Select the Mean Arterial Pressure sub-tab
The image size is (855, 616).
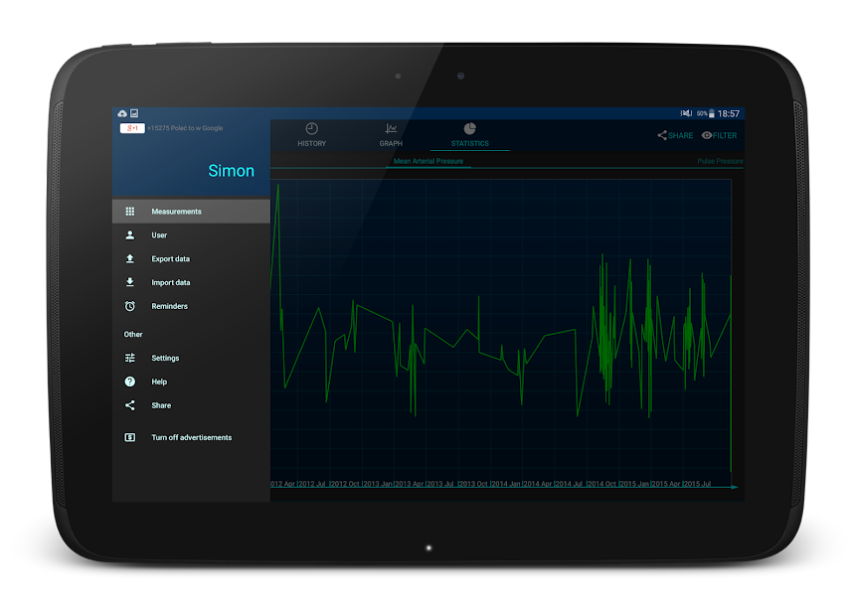tap(428, 161)
